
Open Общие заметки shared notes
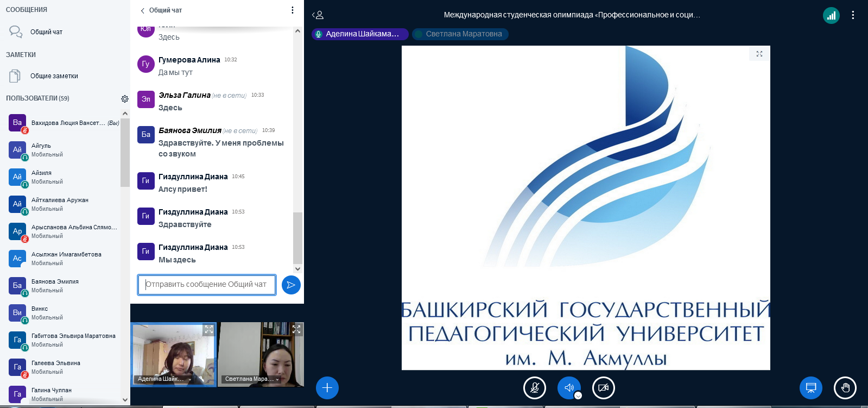point(54,76)
